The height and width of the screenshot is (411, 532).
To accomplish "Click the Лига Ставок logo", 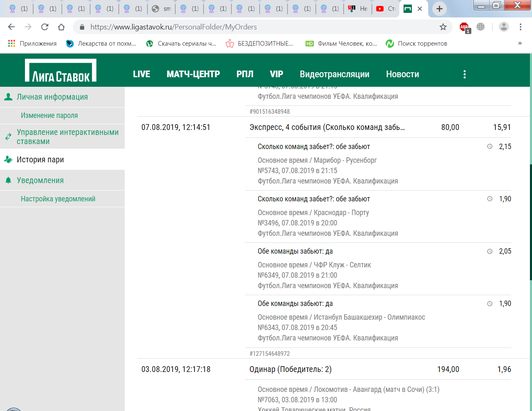I will click(x=61, y=70).
